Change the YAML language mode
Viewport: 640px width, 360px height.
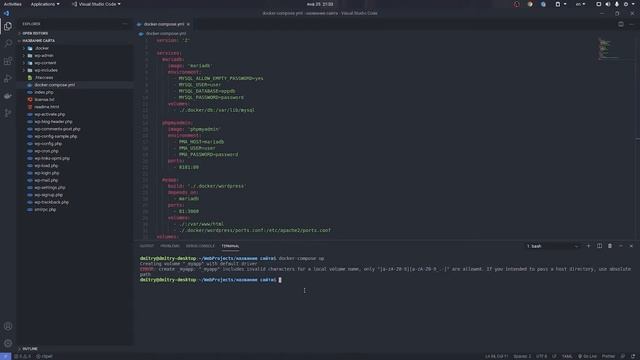[x=567, y=356]
